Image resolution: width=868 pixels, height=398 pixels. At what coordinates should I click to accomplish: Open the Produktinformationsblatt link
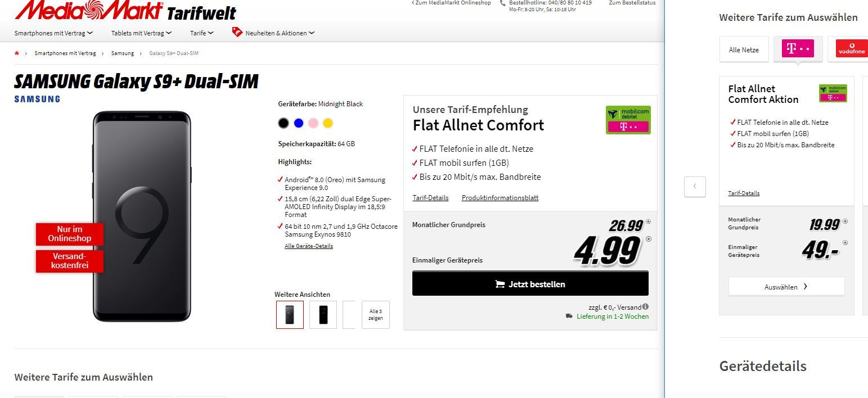click(x=500, y=198)
